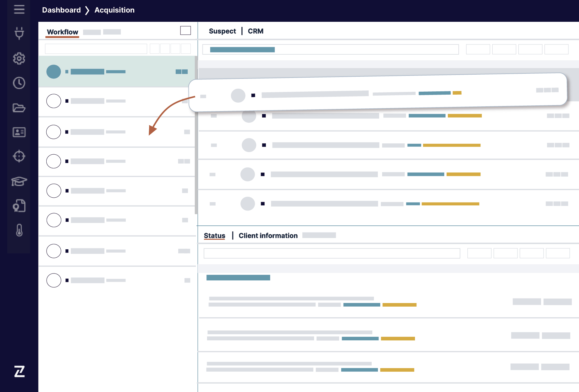This screenshot has height=392, width=579.
Task: Select the last workflow row's radio circle
Action: click(54, 280)
